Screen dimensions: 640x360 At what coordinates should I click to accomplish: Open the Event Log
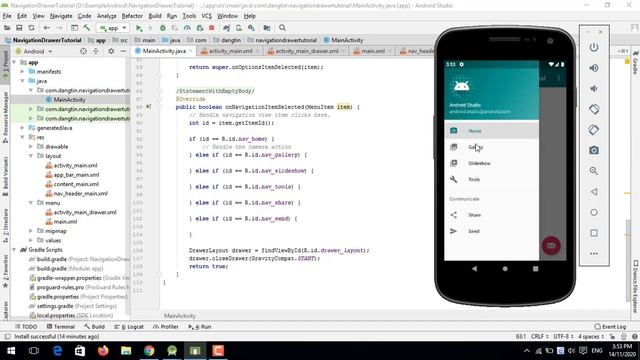click(x=610, y=327)
